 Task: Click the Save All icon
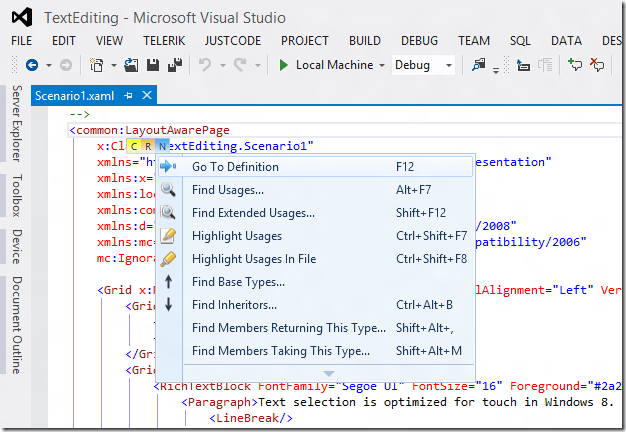click(x=174, y=65)
